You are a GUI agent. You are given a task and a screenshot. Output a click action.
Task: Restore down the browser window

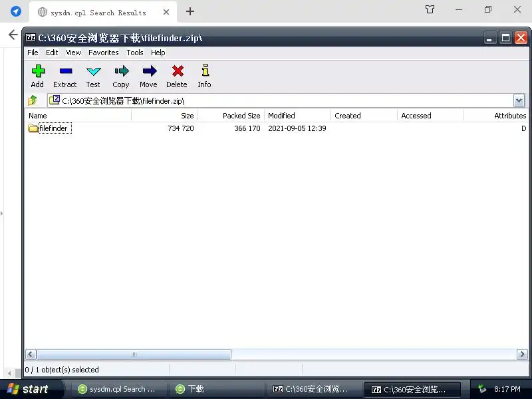[x=488, y=9]
